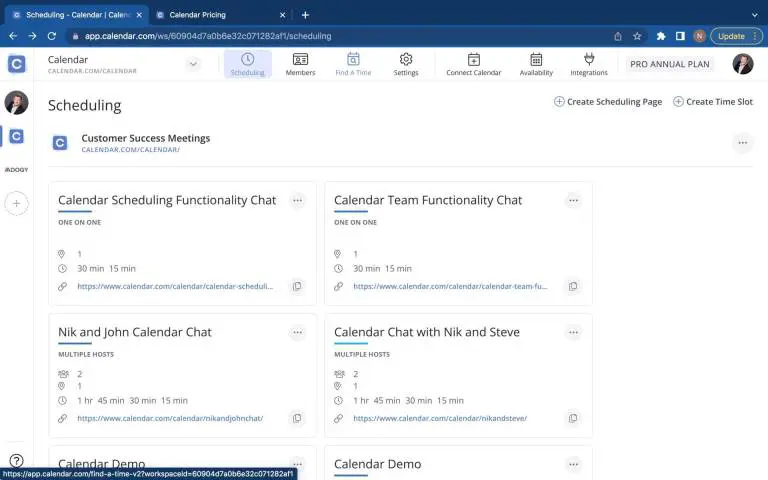Open options for the right Calendar Demo card
The height and width of the screenshot is (480, 768).
tap(573, 464)
